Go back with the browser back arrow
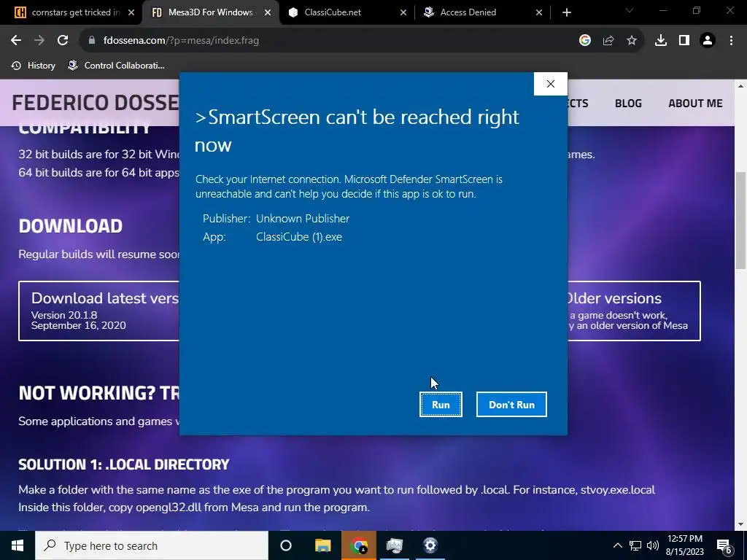This screenshot has height=560, width=747. coord(16,41)
